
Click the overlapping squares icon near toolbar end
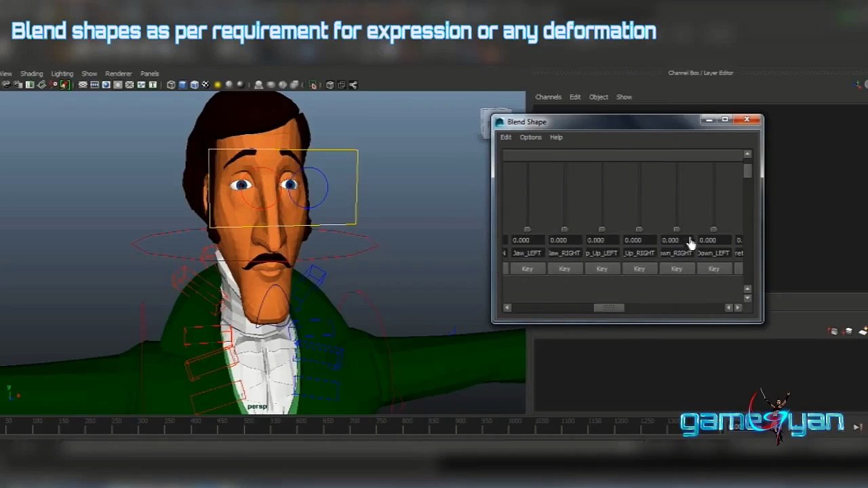tap(342, 85)
